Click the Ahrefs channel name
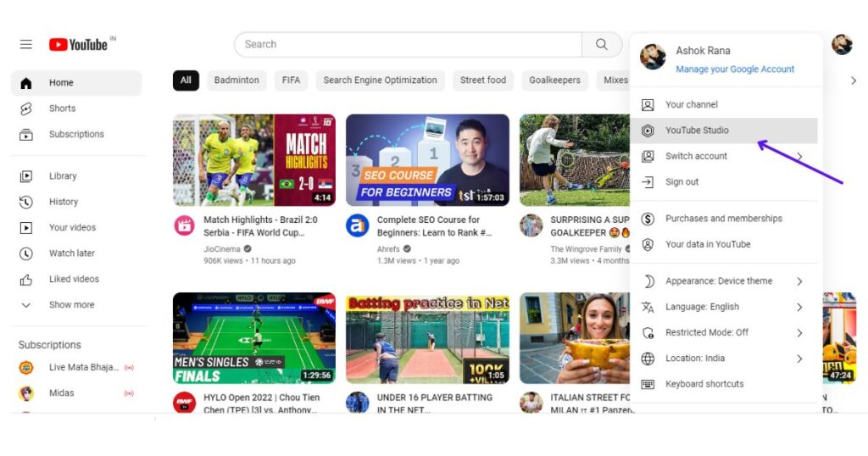The height and width of the screenshot is (456, 868). pos(388,249)
